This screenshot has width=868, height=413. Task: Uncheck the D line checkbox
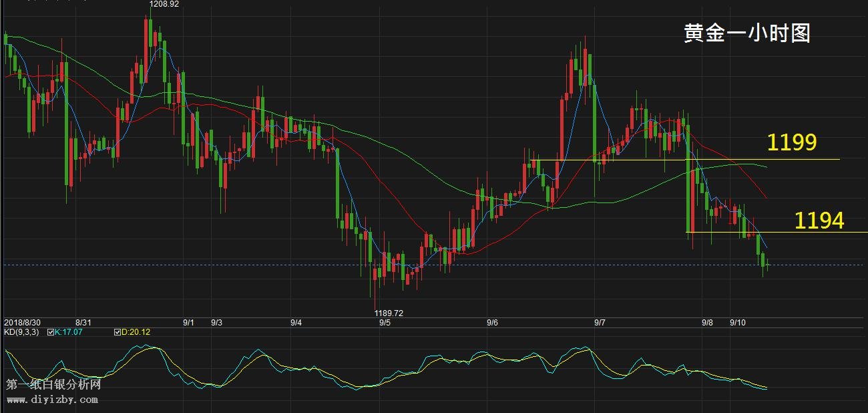click(117, 331)
